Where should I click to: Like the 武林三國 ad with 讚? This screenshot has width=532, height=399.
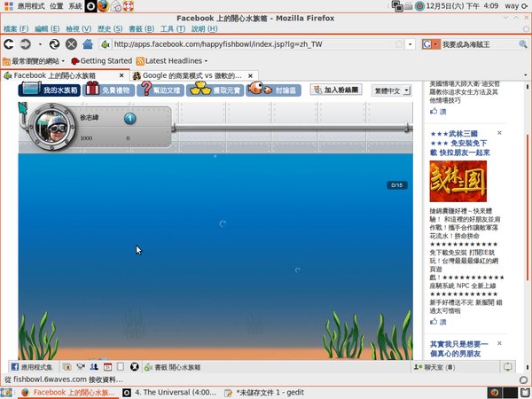click(x=438, y=322)
